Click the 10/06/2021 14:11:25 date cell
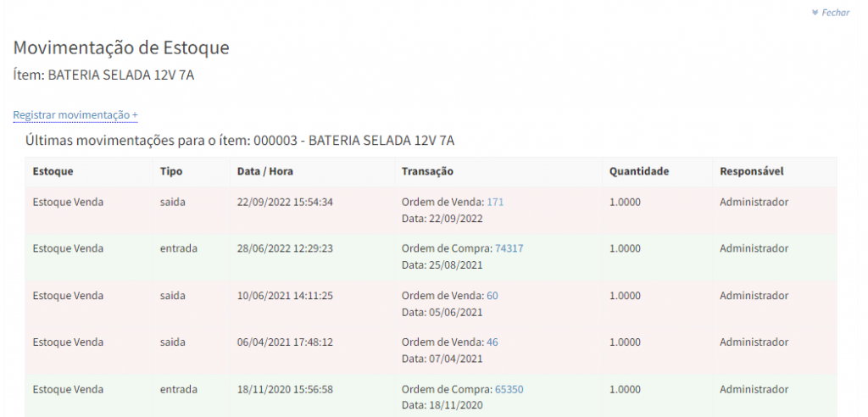The image size is (868, 417). (x=285, y=296)
